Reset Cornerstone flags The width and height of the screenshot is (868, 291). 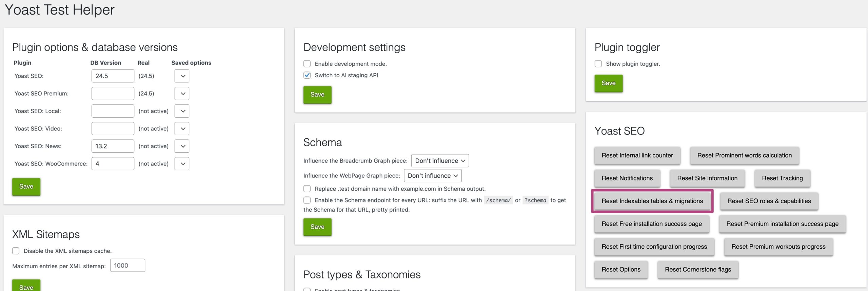[x=697, y=269]
